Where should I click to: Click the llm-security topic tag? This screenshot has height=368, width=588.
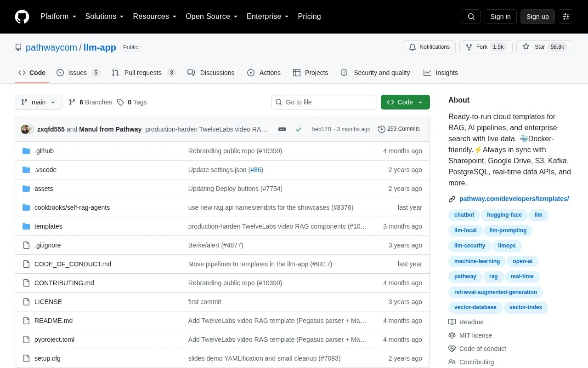click(x=469, y=246)
